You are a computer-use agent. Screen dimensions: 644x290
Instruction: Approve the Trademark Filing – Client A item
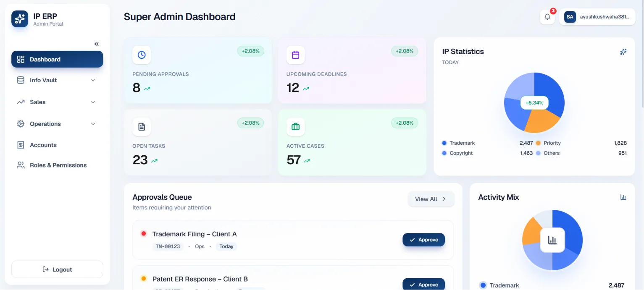click(x=423, y=240)
